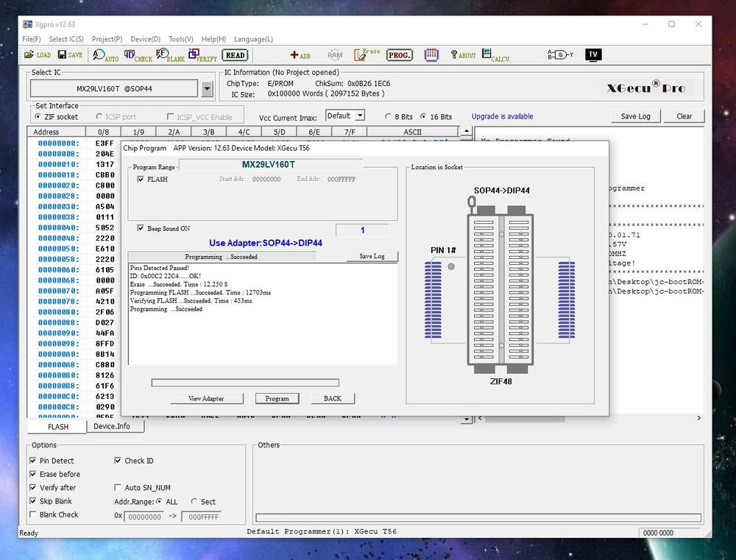Image resolution: width=736 pixels, height=560 pixels.
Task: Click the end address field 00FFFFFF in Options
Action: point(202,517)
